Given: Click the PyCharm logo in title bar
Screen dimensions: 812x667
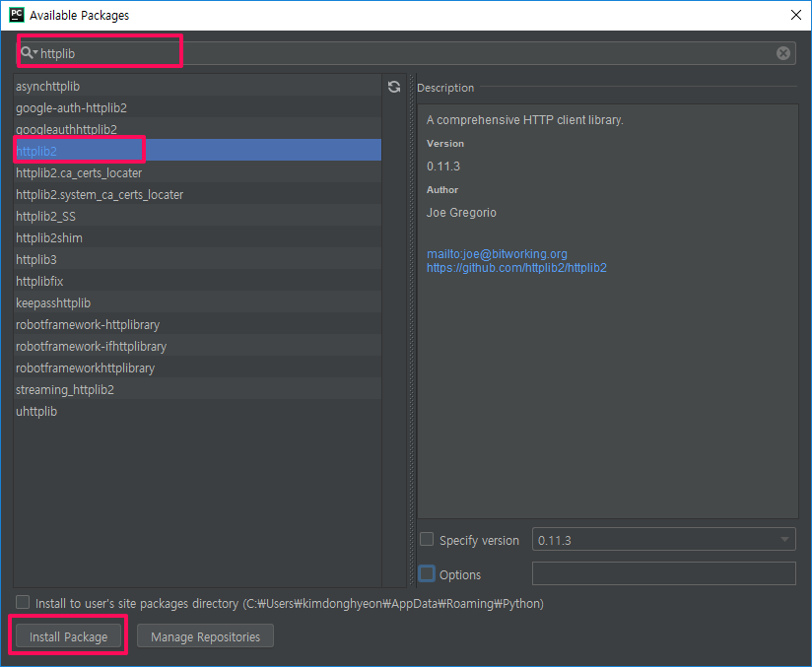Looking at the screenshot, I should coord(17,15).
